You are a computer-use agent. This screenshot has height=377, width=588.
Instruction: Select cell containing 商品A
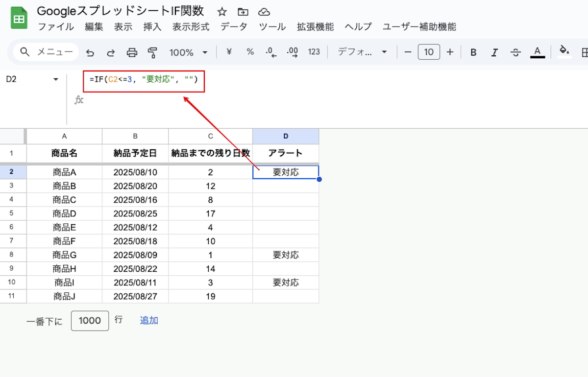click(x=65, y=172)
